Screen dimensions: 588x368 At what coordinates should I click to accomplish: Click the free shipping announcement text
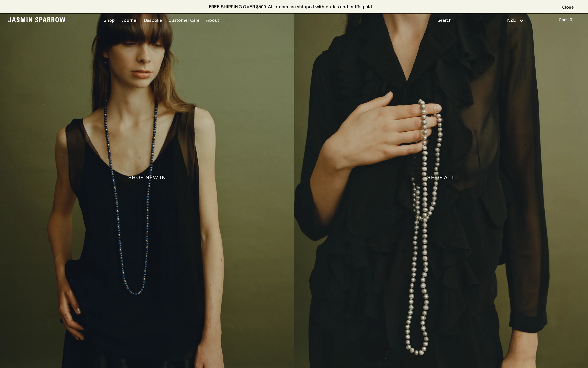291,7
